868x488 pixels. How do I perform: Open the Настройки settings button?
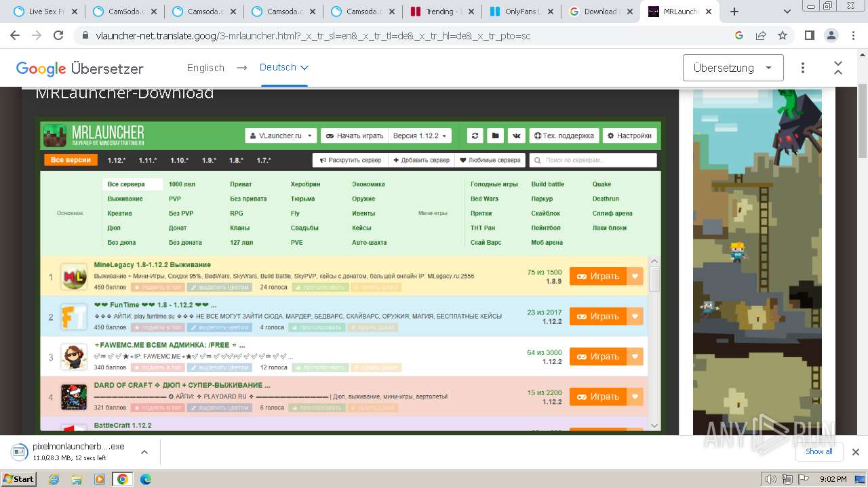(630, 136)
